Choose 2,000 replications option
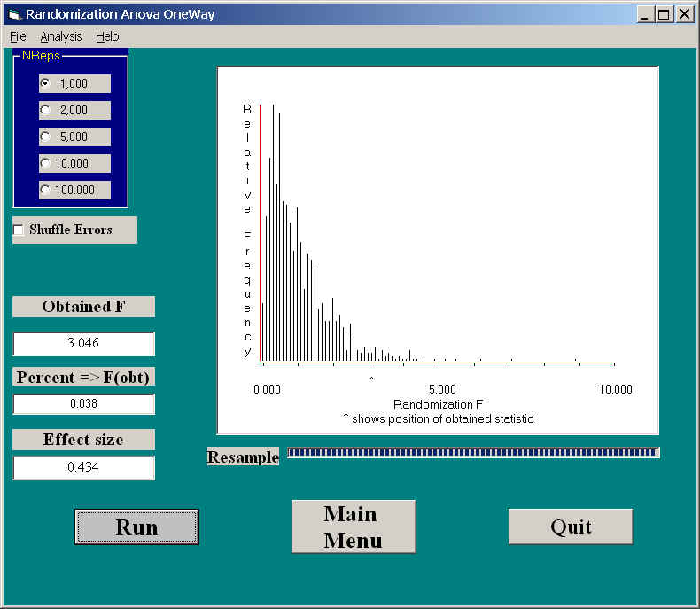 coord(46,110)
